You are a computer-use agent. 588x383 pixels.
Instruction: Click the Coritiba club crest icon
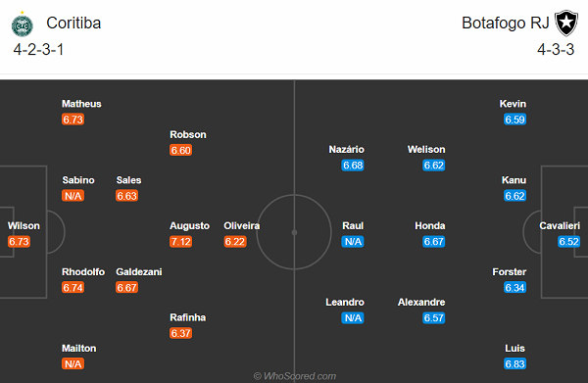tap(23, 24)
